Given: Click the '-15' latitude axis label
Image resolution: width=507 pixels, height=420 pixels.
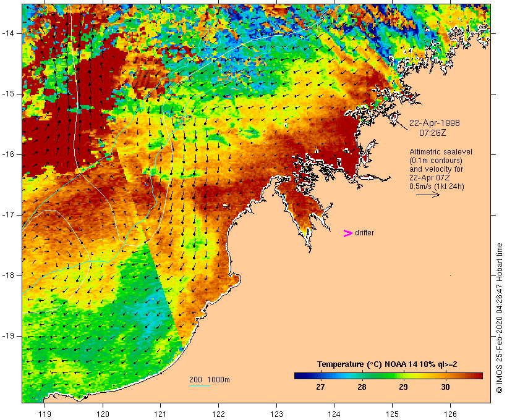Looking at the screenshot, I should [8, 94].
